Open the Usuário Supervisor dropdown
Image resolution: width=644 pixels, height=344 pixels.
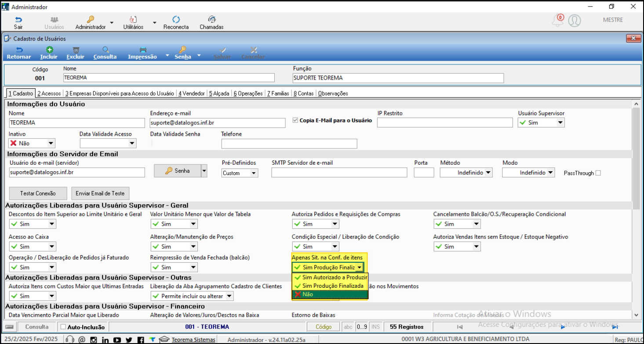[560, 123]
